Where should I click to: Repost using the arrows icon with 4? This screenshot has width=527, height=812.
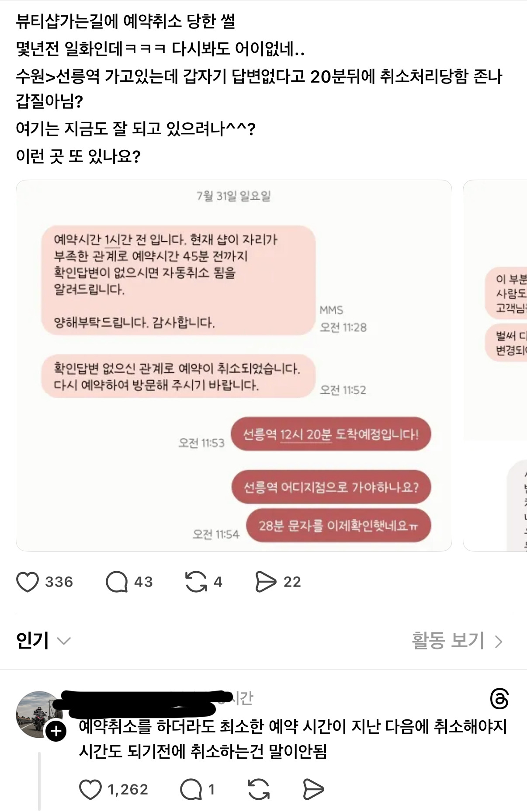tap(196, 582)
